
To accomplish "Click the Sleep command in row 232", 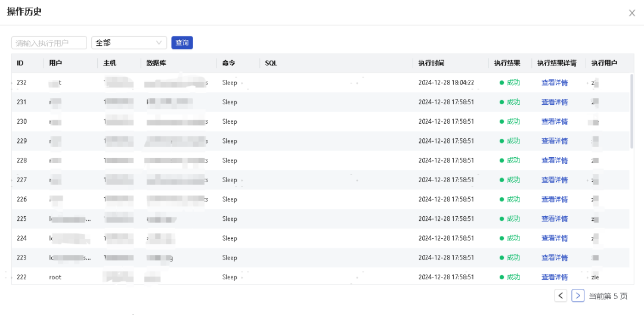I will pyautogui.click(x=230, y=82).
